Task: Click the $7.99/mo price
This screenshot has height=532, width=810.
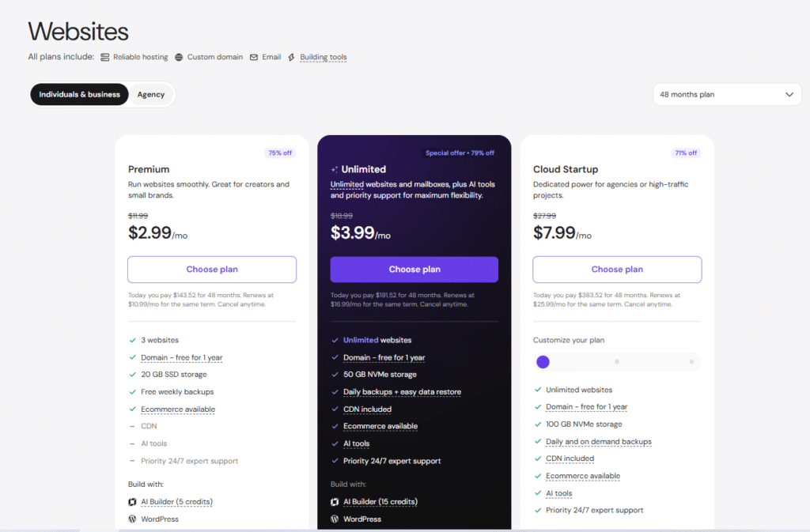Action: [562, 232]
